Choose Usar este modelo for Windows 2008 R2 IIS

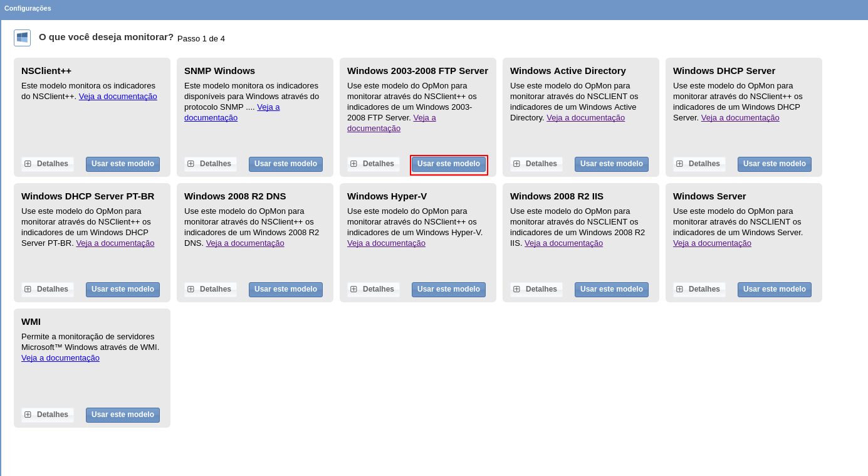point(612,289)
